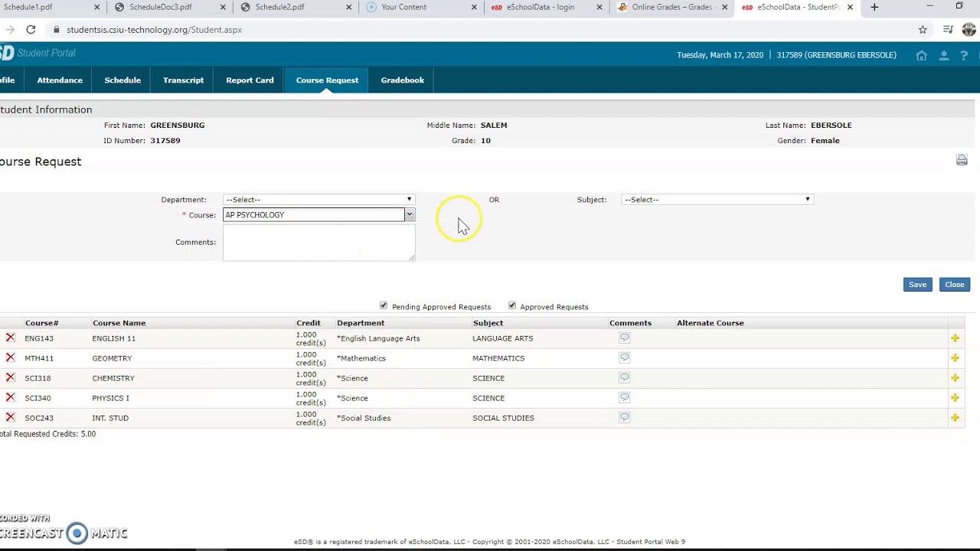The height and width of the screenshot is (551, 980).
Task: Open the Attendance tab
Action: [60, 80]
